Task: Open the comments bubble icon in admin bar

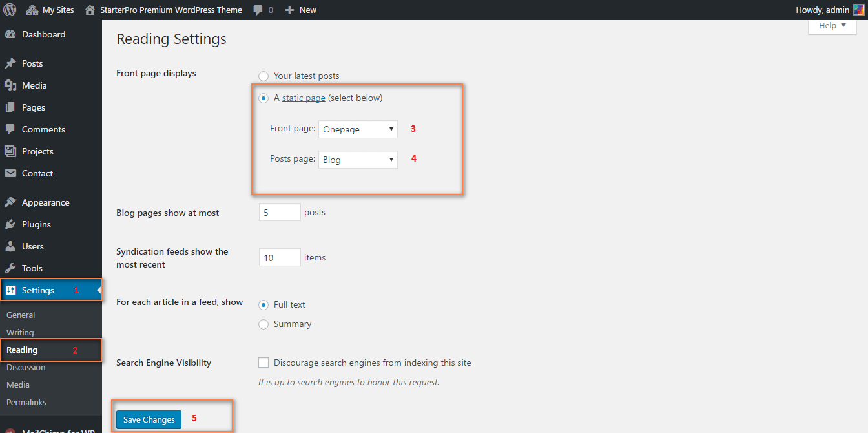Action: pos(258,10)
